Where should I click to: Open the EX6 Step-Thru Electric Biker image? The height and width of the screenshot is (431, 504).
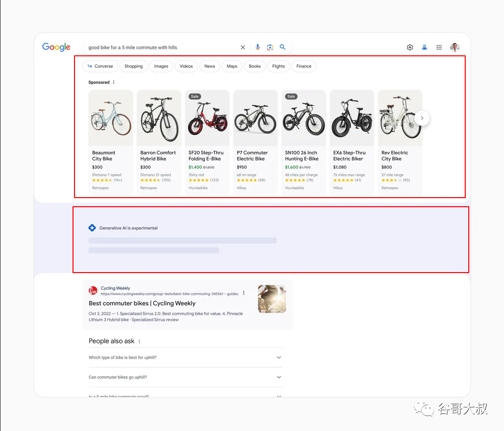(351, 118)
